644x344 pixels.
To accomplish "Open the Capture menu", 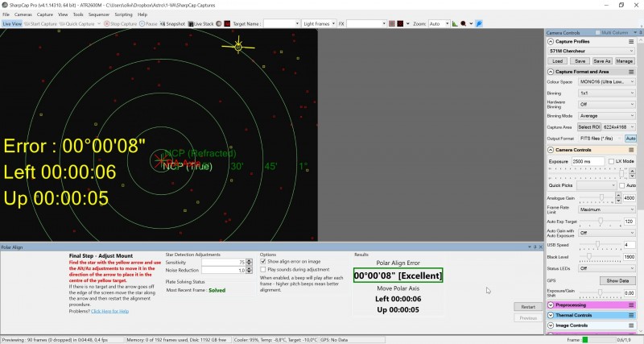I will click(x=45, y=15).
